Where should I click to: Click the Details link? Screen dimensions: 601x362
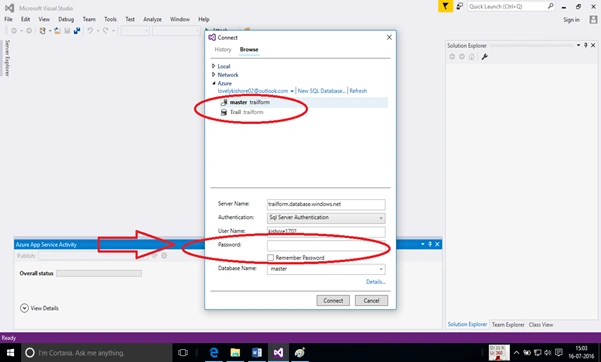(375, 282)
